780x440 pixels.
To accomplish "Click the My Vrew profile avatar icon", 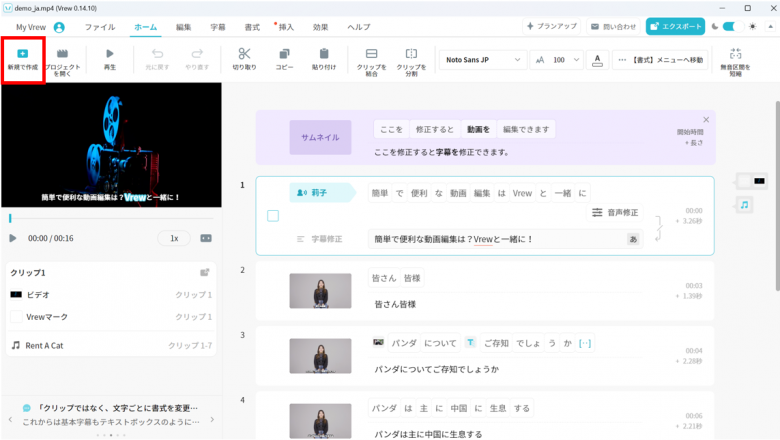I will [x=59, y=27].
